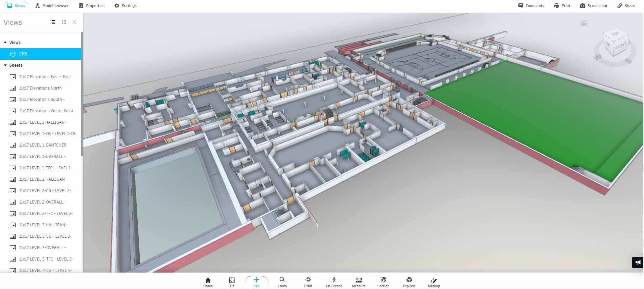Image resolution: width=644 pixels, height=289 pixels.
Task: Switch Views panel to list layout
Action: coord(53,22)
